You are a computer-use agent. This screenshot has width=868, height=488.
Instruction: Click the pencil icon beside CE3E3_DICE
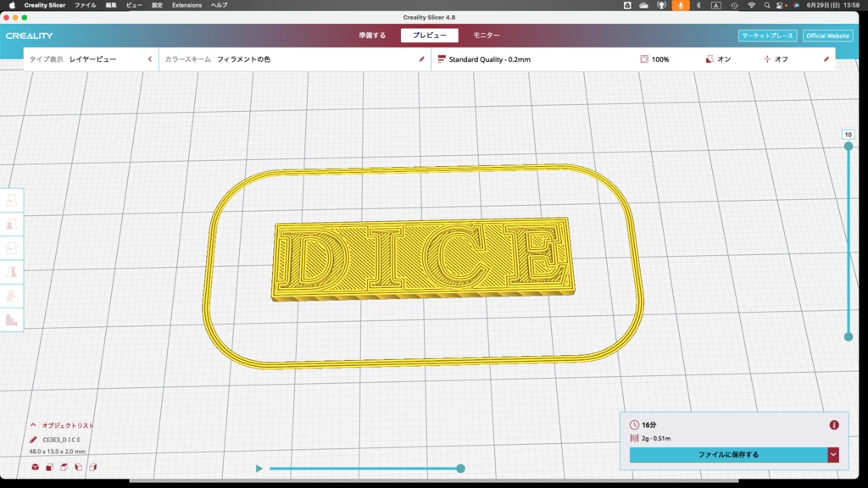click(33, 440)
